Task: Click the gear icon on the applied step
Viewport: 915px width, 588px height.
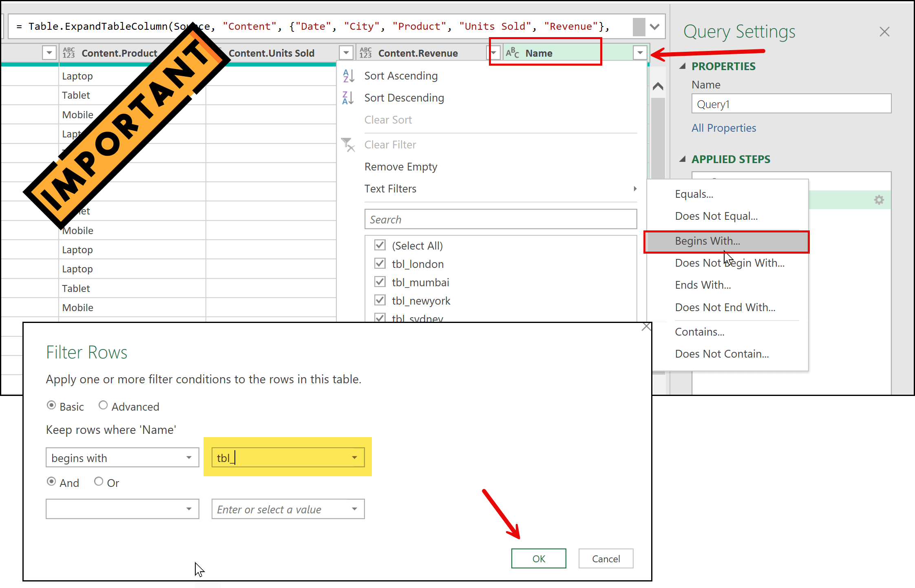Action: [x=879, y=200]
